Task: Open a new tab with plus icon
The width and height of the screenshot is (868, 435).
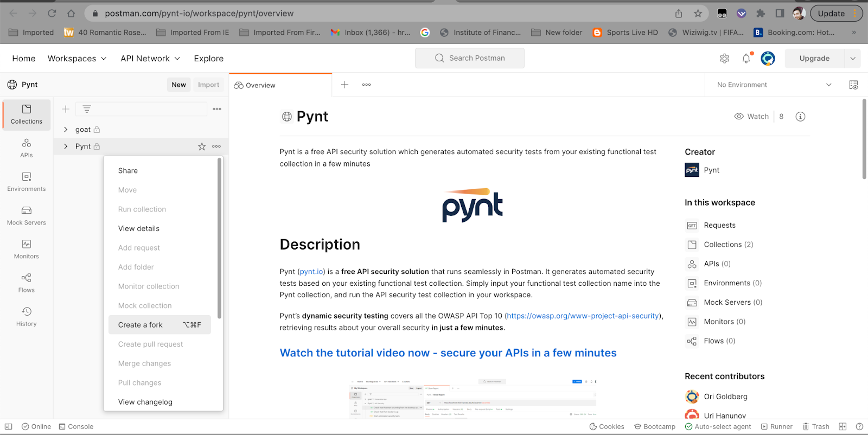Action: tap(344, 85)
